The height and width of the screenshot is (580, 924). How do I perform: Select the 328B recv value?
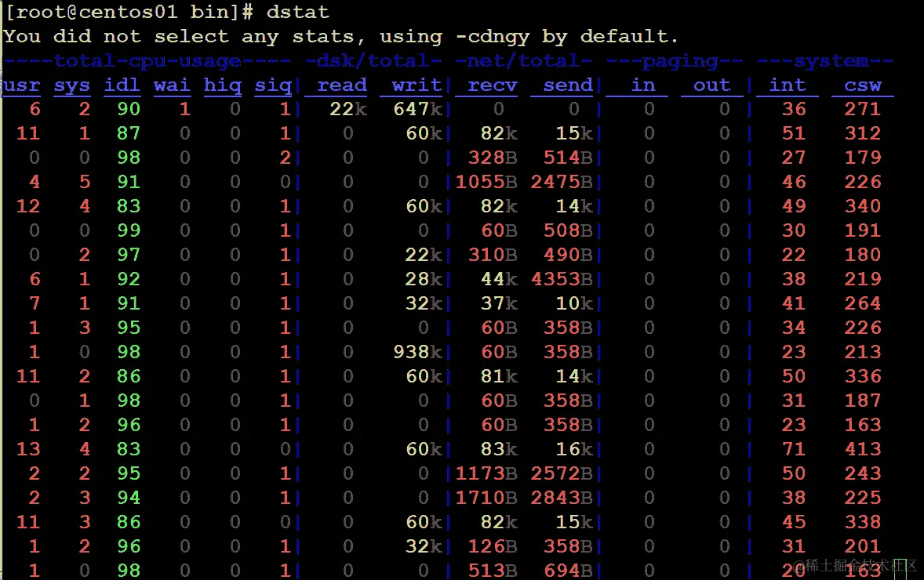pos(493,158)
